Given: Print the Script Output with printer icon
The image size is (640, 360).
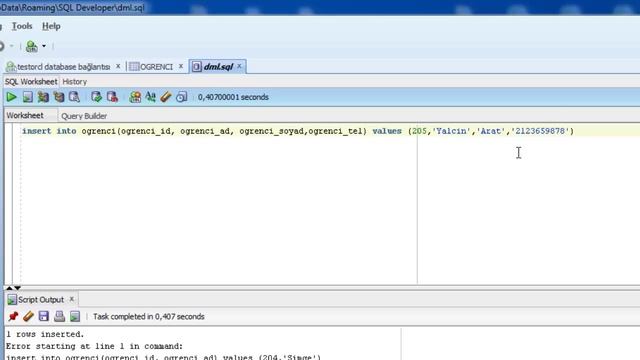Looking at the screenshot, I should [x=59, y=316].
